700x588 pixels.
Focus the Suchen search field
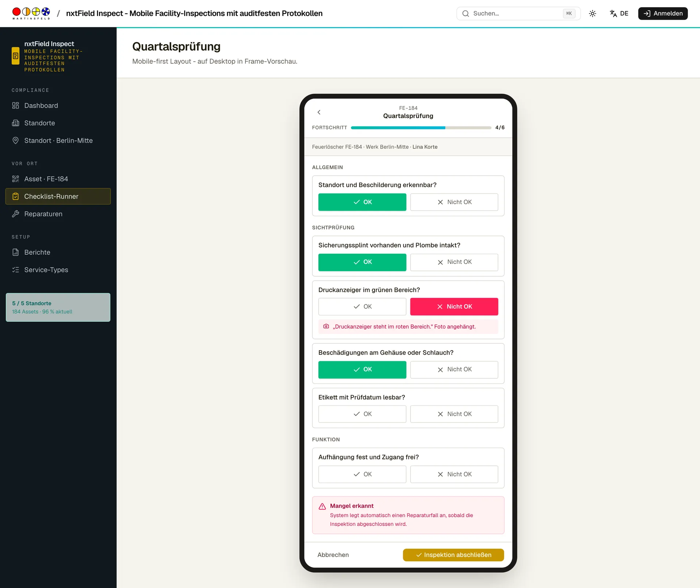518,13
